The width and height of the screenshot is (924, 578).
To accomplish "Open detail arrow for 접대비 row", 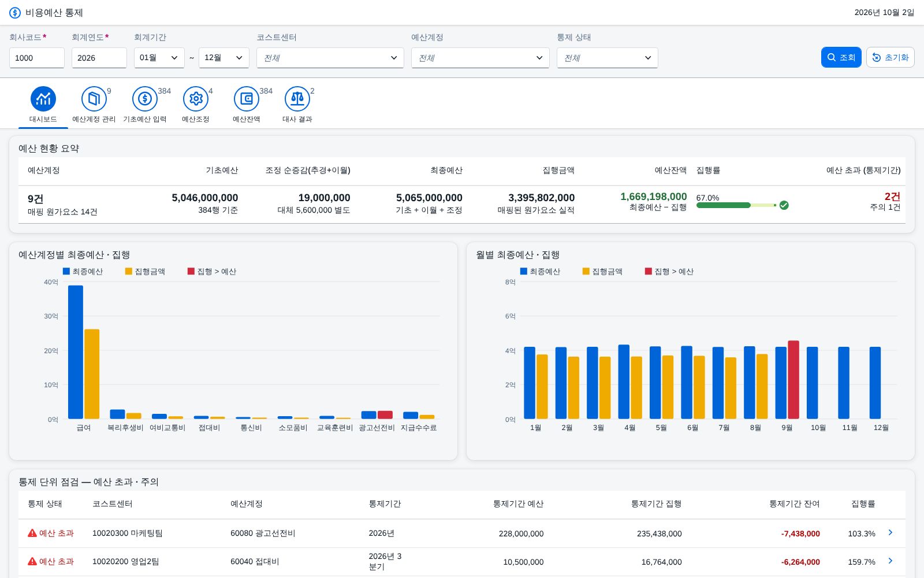I will [890, 561].
